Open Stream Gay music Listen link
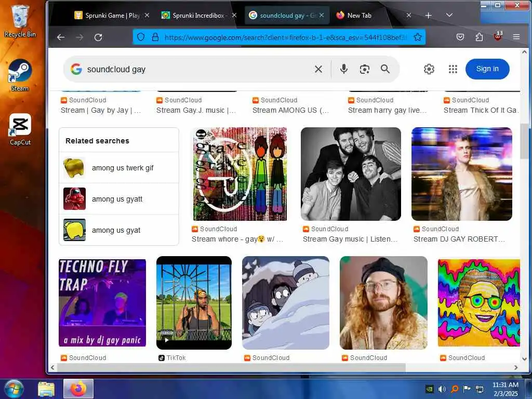This screenshot has width=532, height=399. (350, 239)
